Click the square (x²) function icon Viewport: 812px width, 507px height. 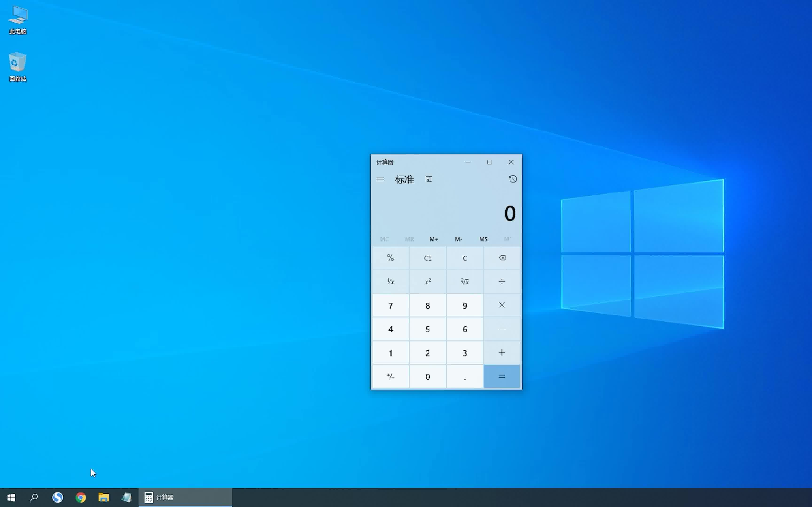click(x=427, y=281)
